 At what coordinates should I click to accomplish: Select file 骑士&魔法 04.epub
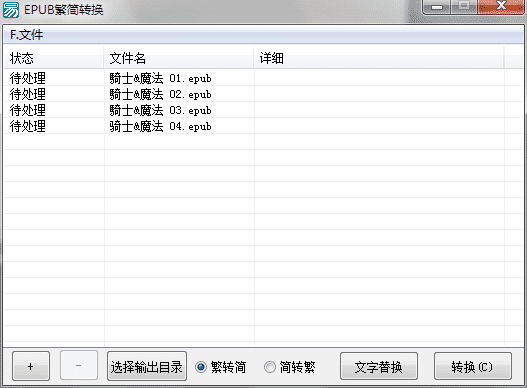click(x=160, y=126)
